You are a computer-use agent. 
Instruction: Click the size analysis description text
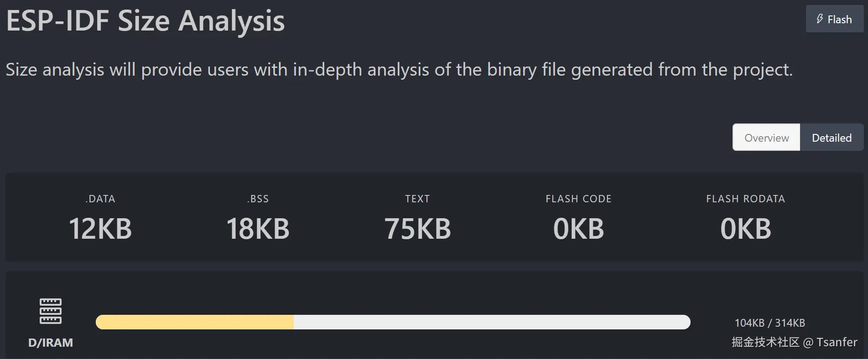[399, 70]
